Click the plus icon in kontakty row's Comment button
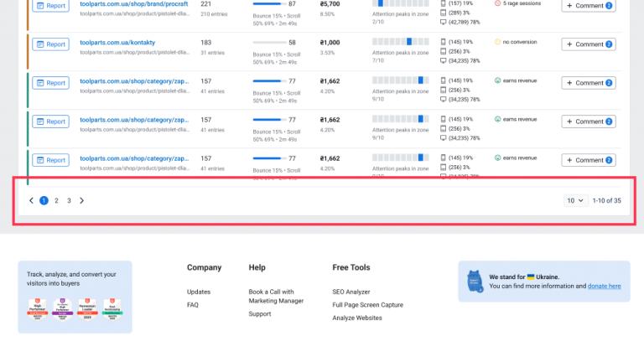Image resolution: width=644 pixels, height=362 pixels. [569, 44]
